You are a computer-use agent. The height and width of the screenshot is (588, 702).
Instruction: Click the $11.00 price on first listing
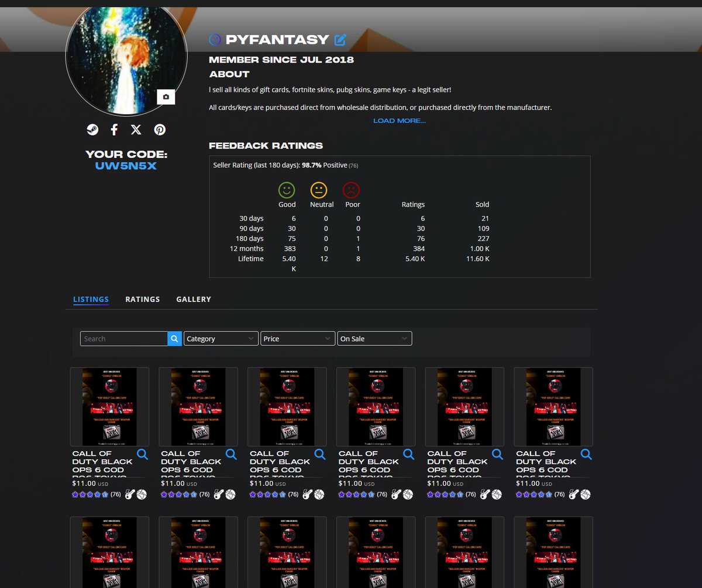point(82,483)
